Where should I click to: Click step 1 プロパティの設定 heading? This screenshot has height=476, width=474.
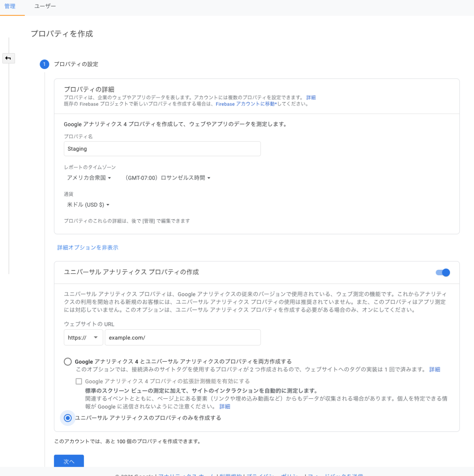(x=76, y=64)
